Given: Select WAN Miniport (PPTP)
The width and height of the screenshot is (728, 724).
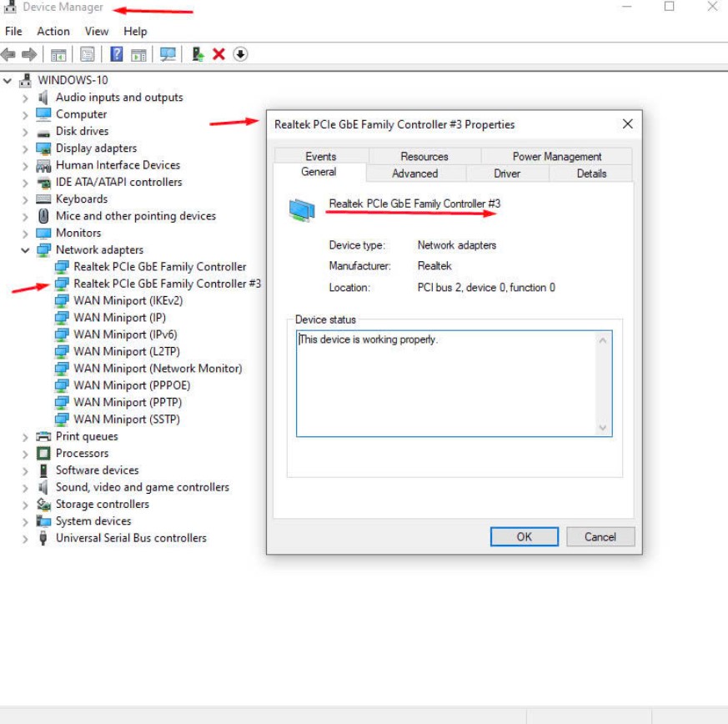Looking at the screenshot, I should [128, 403].
